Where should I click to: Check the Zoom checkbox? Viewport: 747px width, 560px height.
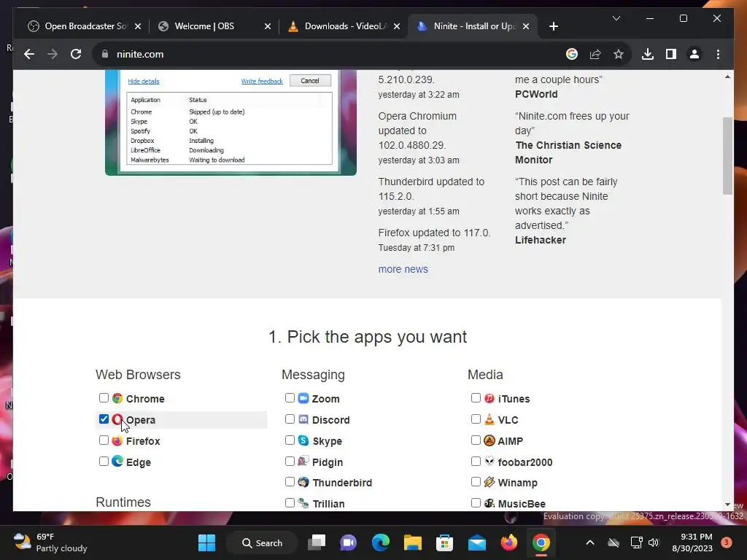[x=290, y=397]
